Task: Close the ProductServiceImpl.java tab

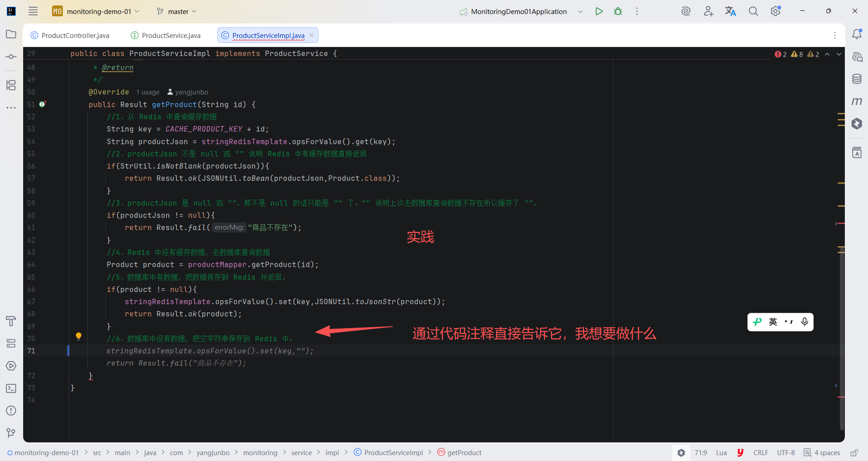Action: pos(311,35)
